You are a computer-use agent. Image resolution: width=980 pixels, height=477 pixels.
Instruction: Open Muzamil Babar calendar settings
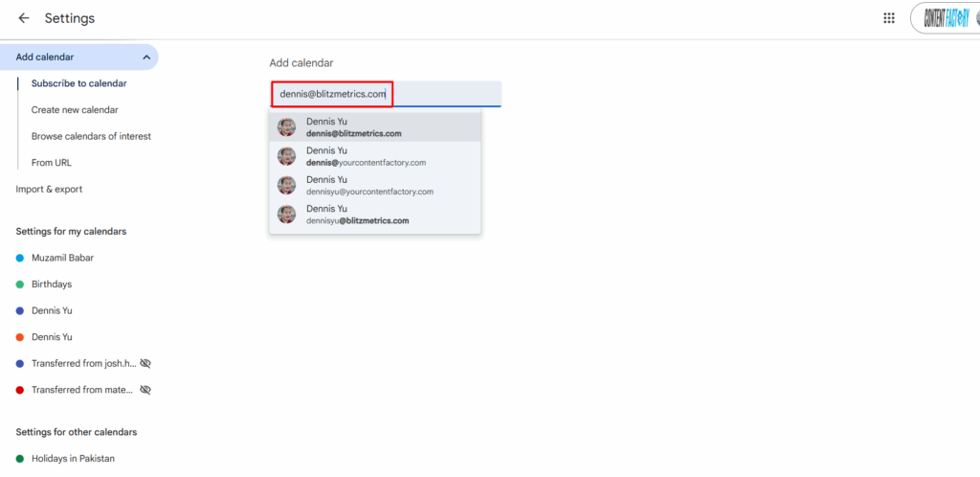[62, 258]
